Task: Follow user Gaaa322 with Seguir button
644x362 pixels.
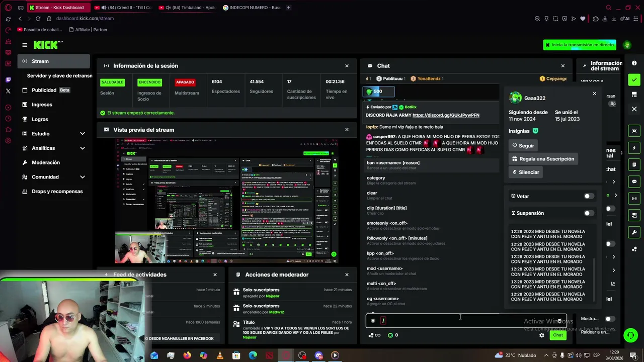Action: tap(523, 146)
